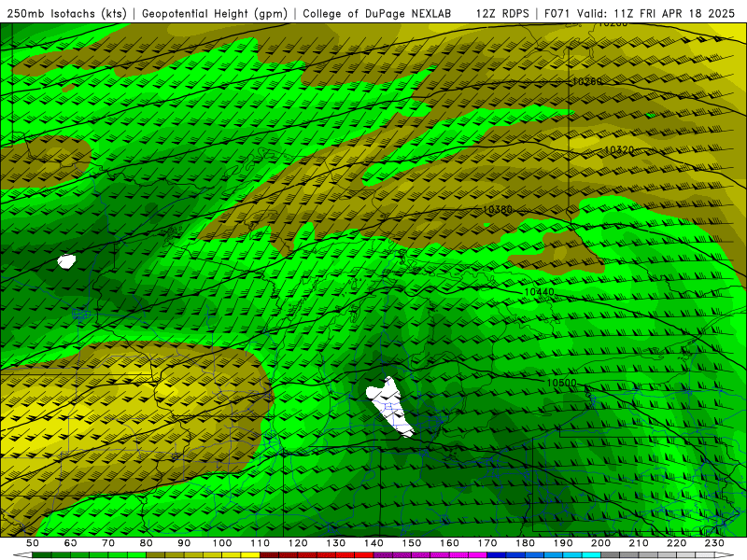Image resolution: width=747 pixels, height=560 pixels.
Task: Click the 10320 height contour label
Action: pyautogui.click(x=619, y=150)
